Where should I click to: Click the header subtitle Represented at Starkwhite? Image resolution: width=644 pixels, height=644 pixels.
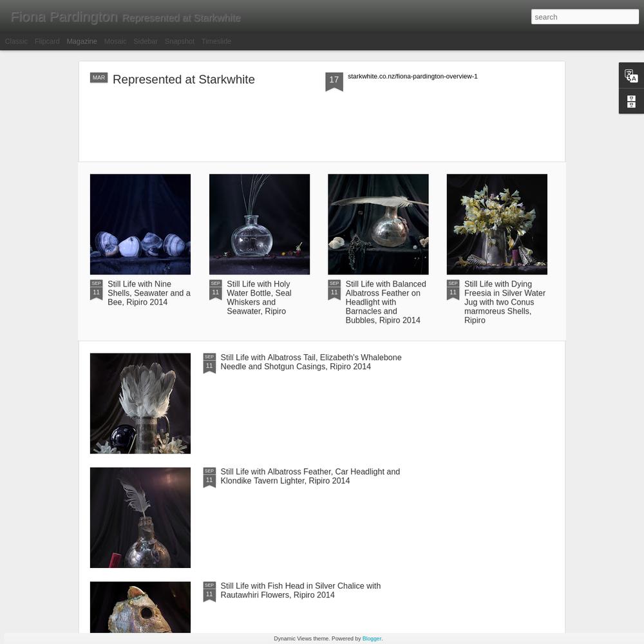click(x=182, y=19)
